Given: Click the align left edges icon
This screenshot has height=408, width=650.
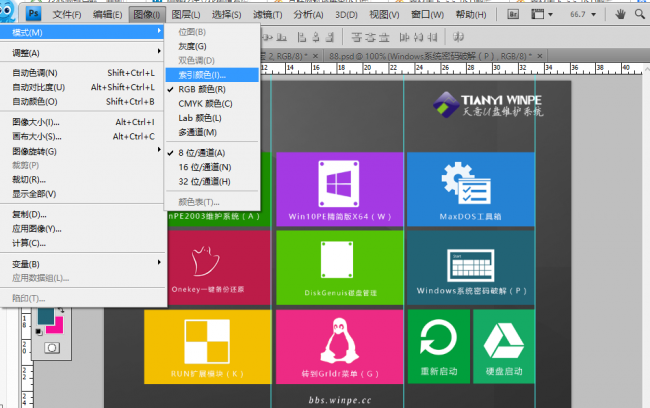Looking at the screenshot, I should pyautogui.click(x=302, y=37).
